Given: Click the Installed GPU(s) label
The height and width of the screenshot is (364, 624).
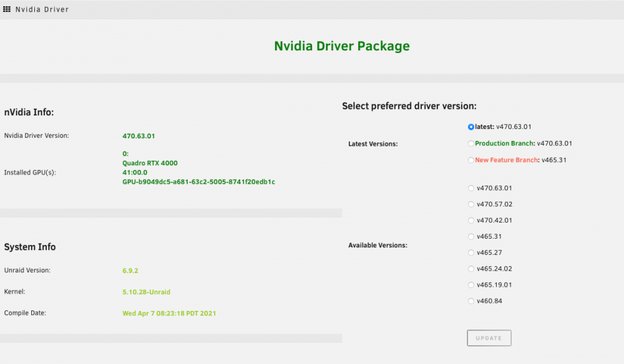Looking at the screenshot, I should point(30,173).
